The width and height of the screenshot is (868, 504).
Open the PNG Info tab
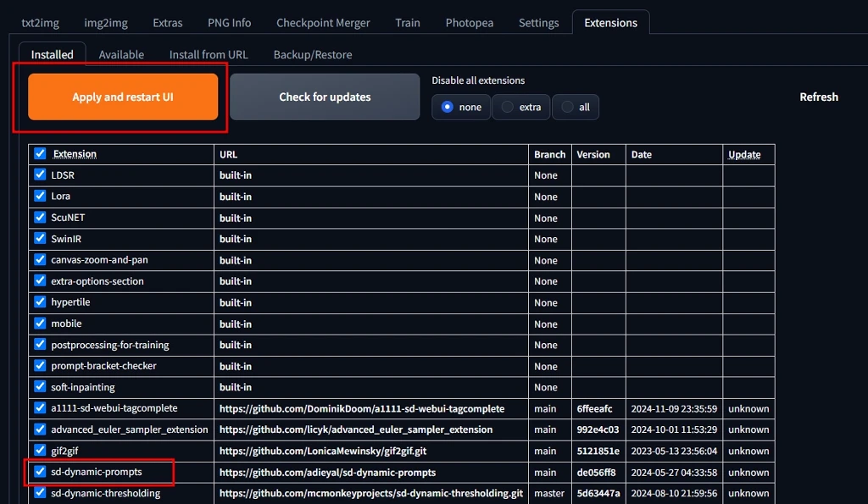(229, 23)
